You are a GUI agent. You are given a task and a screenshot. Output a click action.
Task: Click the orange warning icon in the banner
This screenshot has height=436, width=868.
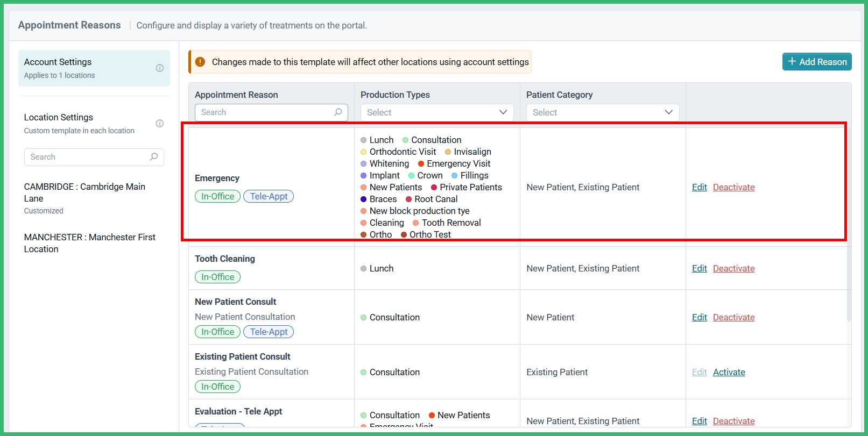pyautogui.click(x=200, y=62)
